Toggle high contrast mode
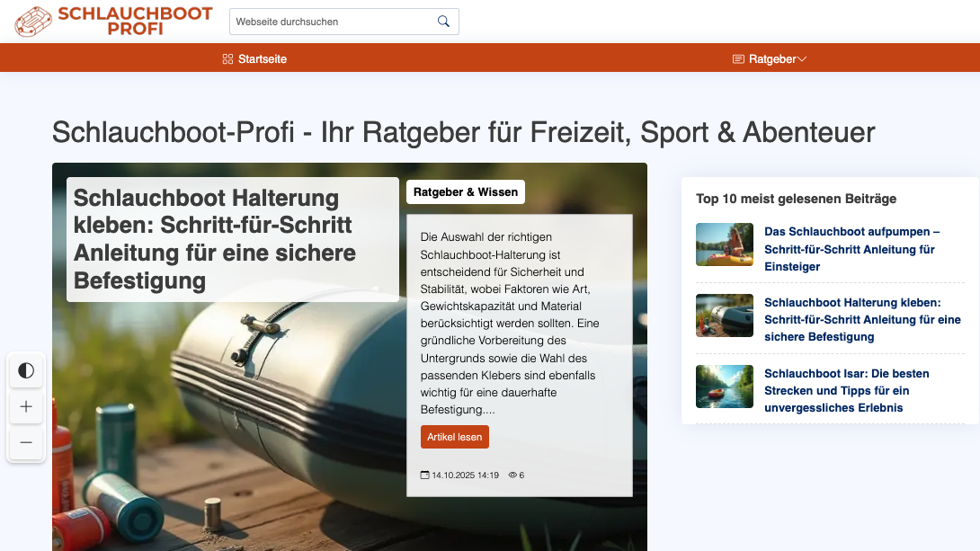 pos(26,370)
